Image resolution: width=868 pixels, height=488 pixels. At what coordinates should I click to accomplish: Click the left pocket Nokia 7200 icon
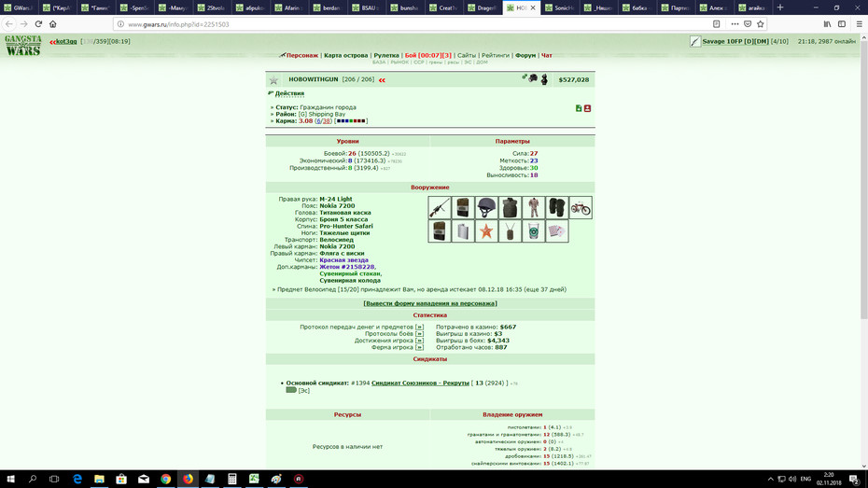(x=440, y=231)
